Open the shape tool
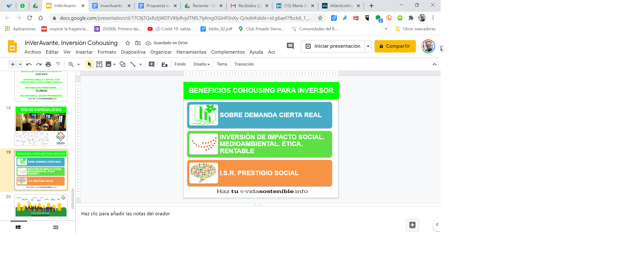 pos(123,64)
